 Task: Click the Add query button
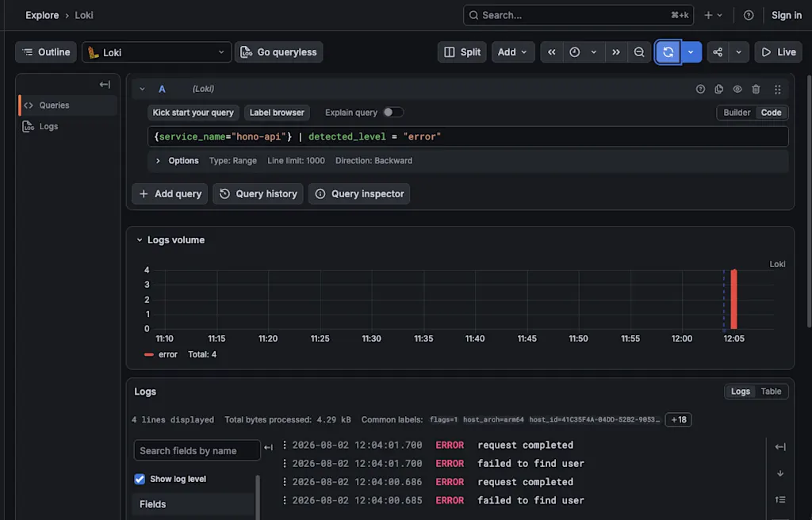(x=170, y=193)
